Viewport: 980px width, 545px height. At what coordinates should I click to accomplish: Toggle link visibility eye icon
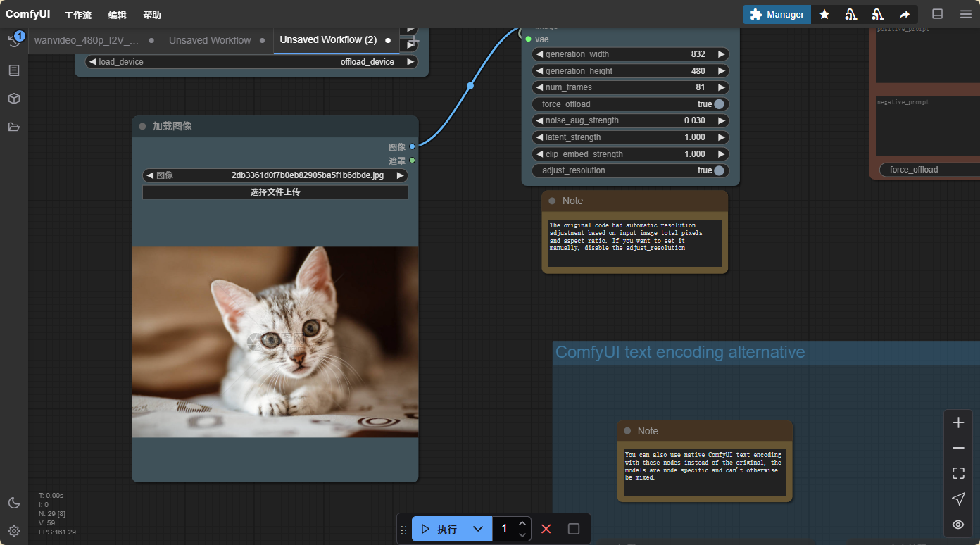(958, 524)
